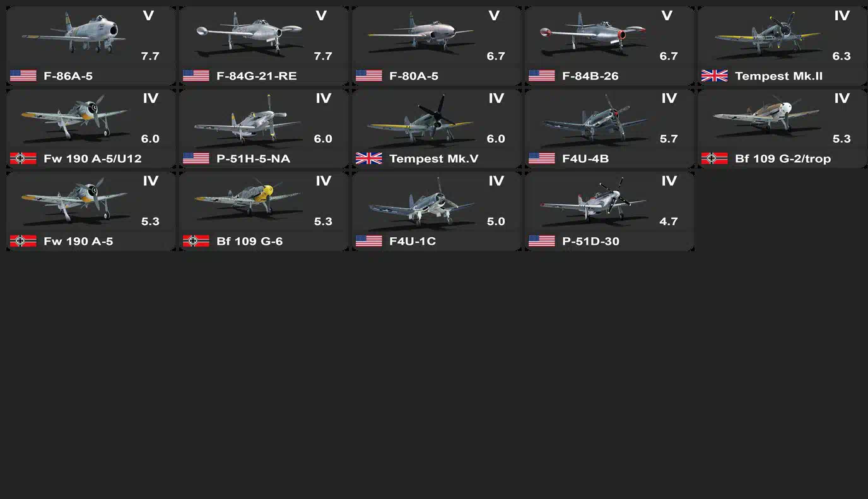Click the US flag beside F4U-1C
This screenshot has width=868, height=499.
369,241
